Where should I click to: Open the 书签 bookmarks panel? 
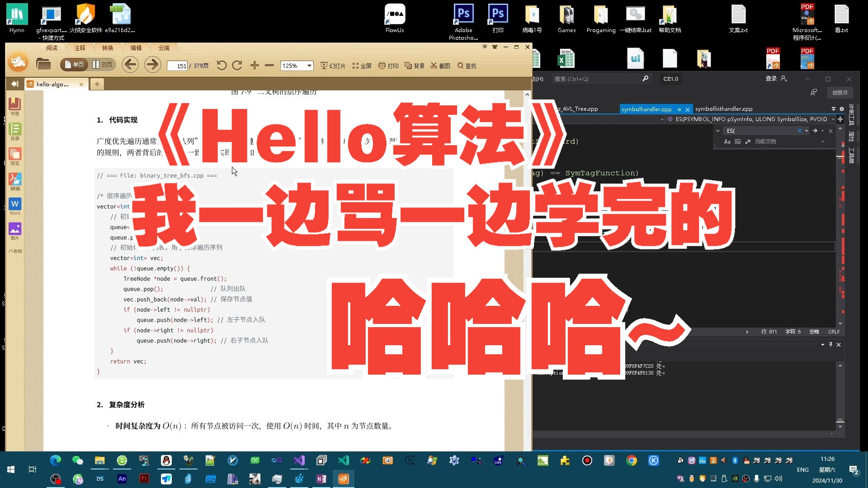(x=15, y=106)
